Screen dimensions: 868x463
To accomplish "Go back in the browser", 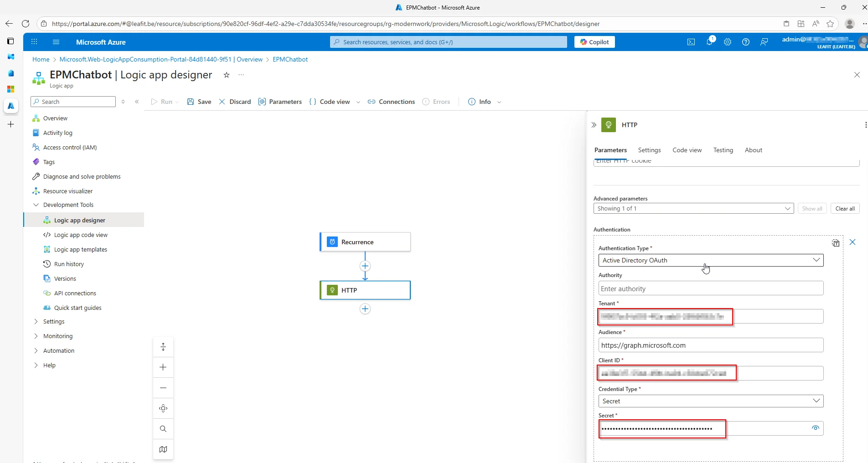I will click(x=9, y=24).
